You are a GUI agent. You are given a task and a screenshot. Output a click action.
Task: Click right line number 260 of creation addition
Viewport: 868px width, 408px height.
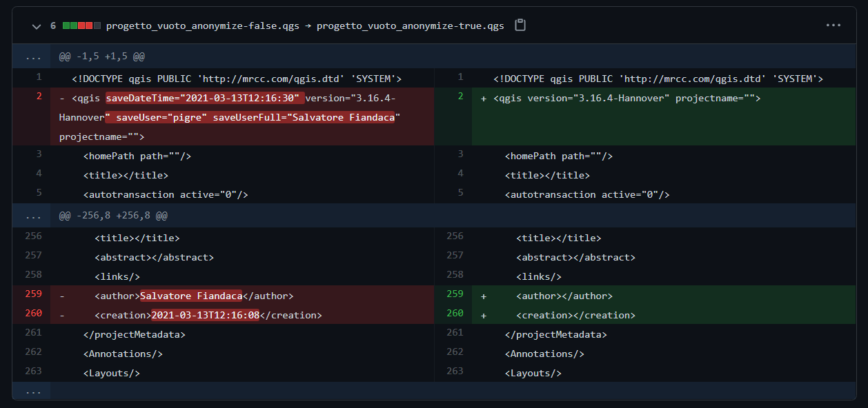(x=455, y=313)
